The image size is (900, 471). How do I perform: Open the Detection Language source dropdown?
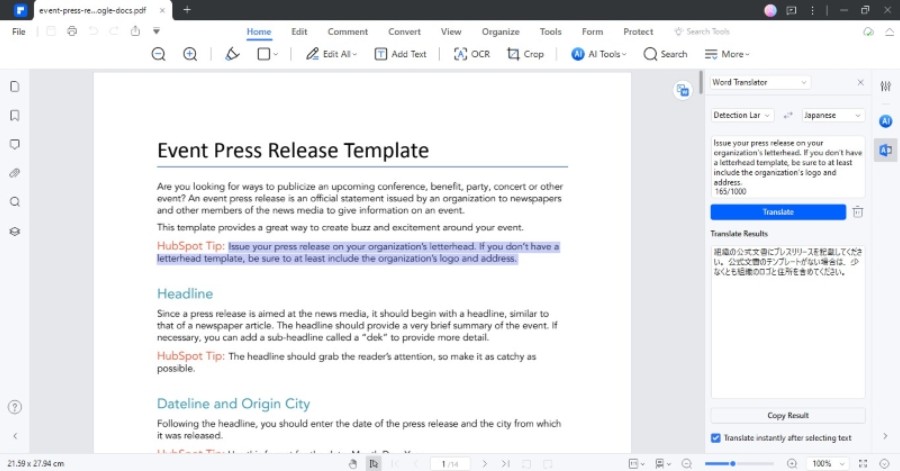(x=742, y=115)
